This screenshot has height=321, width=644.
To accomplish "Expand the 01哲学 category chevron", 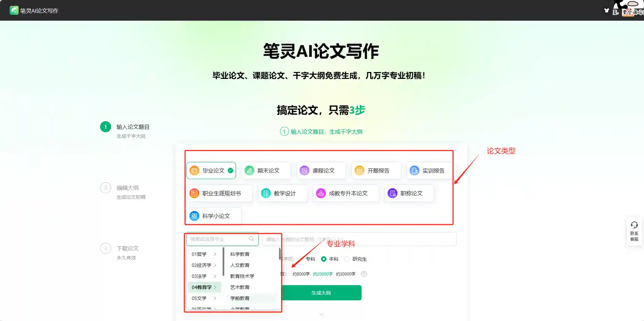I will (215, 254).
